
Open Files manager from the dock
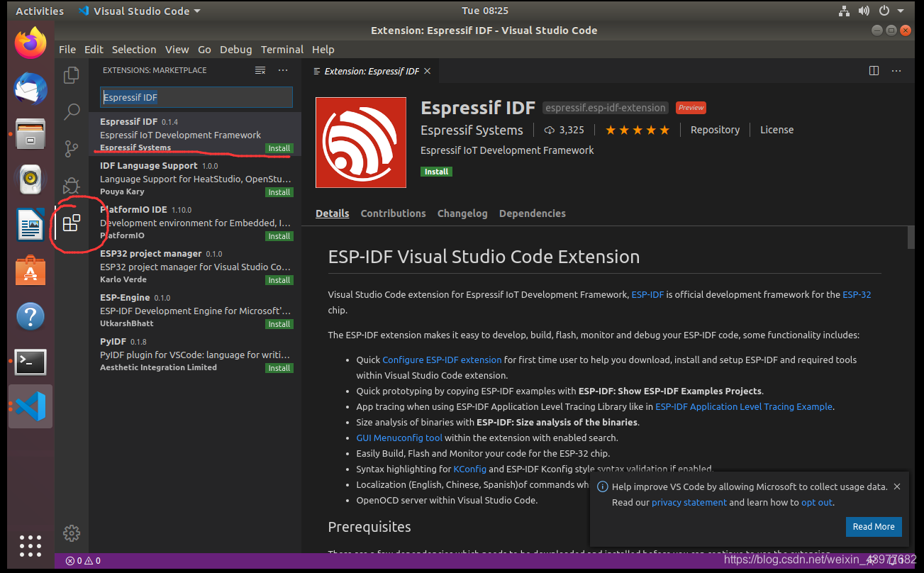pyautogui.click(x=30, y=134)
